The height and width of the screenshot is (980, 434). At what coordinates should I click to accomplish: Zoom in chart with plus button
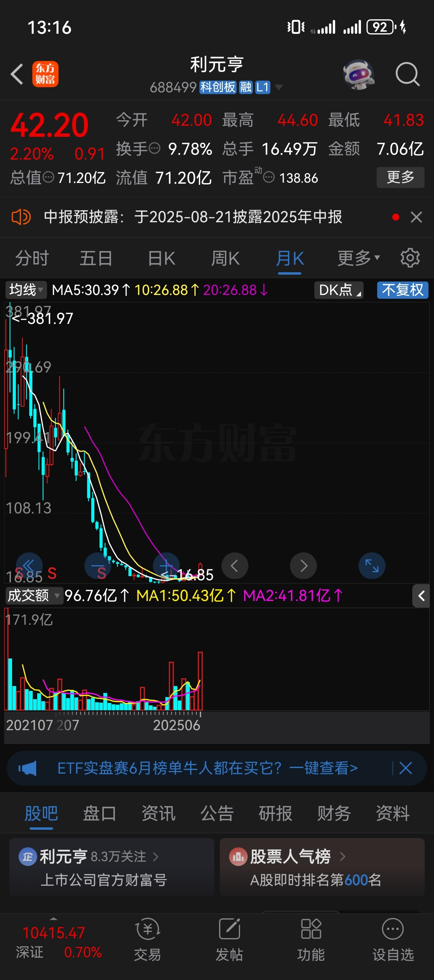pyautogui.click(x=166, y=566)
